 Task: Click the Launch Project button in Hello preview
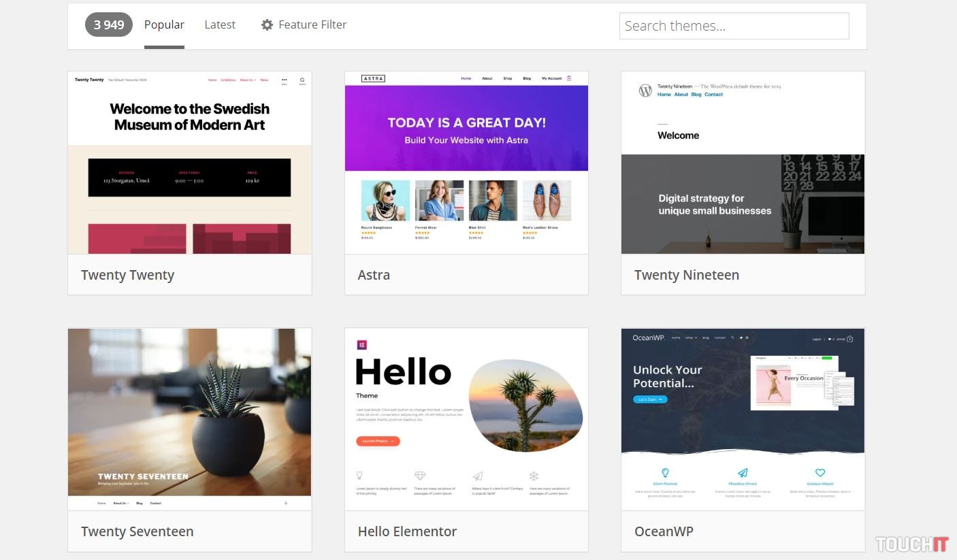(378, 441)
